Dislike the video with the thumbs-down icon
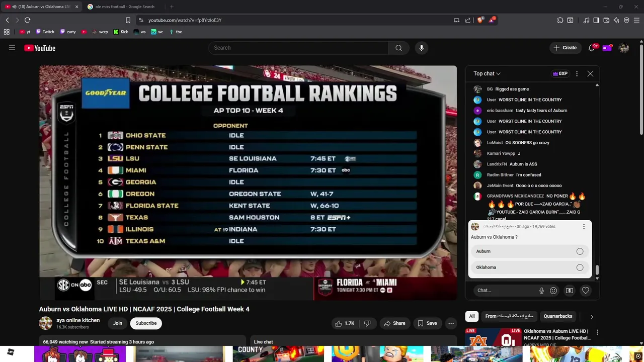Image resolution: width=644 pixels, height=362 pixels. 367,323
